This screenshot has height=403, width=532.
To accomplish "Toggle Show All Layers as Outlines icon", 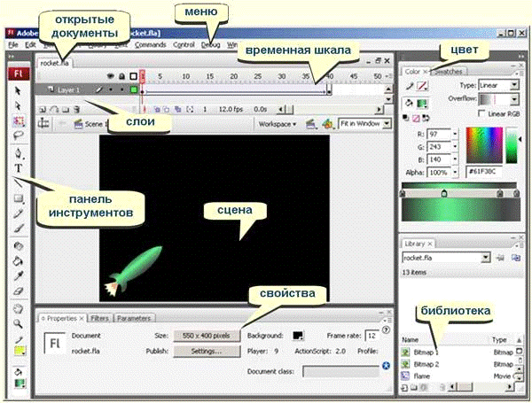I will coord(133,76).
